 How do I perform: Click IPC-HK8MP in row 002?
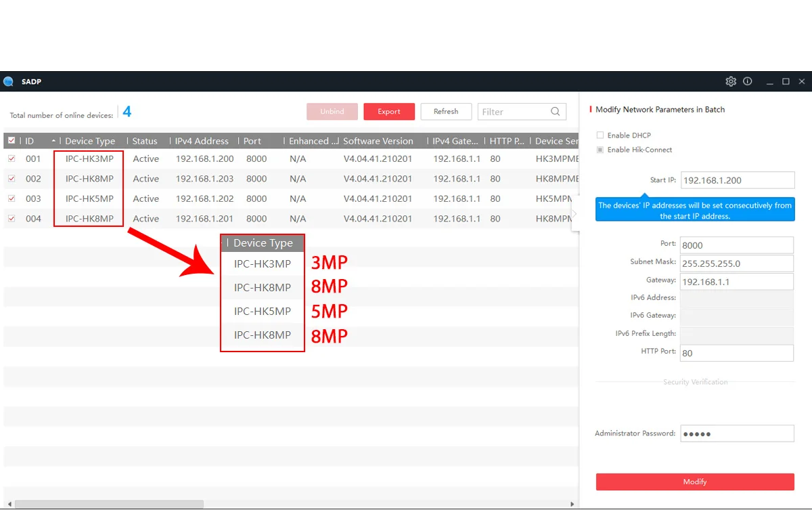pyautogui.click(x=89, y=179)
